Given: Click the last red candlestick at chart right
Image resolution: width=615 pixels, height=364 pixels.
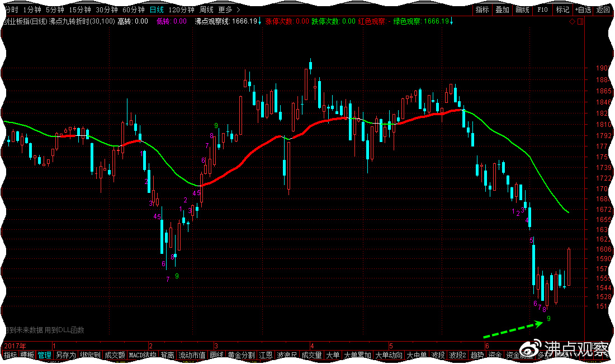Looking at the screenshot, I should pyautogui.click(x=569, y=267).
